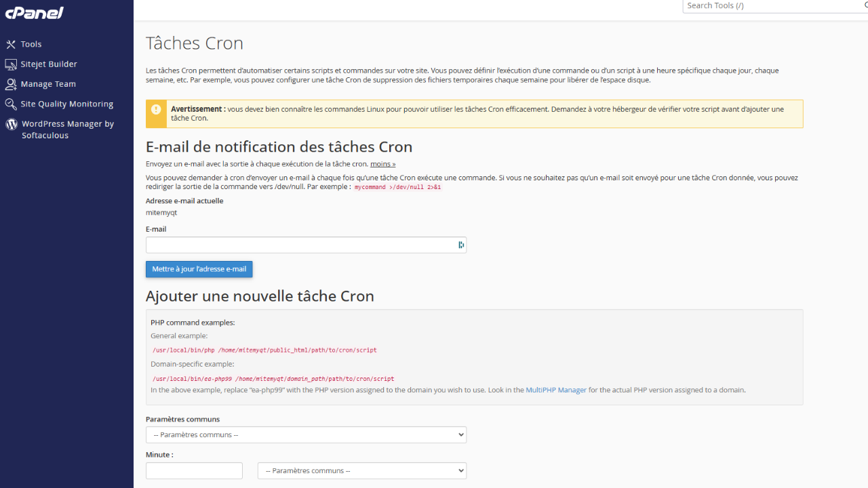
Task: Click the PHP command examples label
Action: coord(193,323)
